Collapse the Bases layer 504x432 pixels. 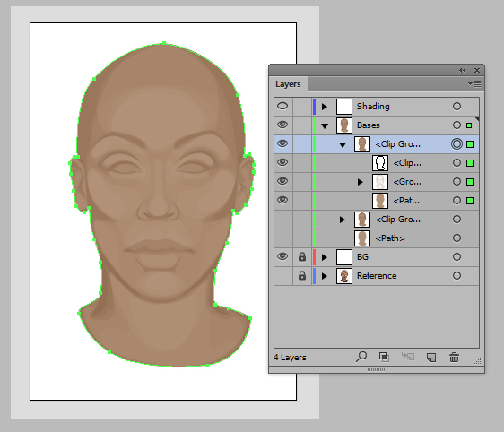click(x=325, y=125)
